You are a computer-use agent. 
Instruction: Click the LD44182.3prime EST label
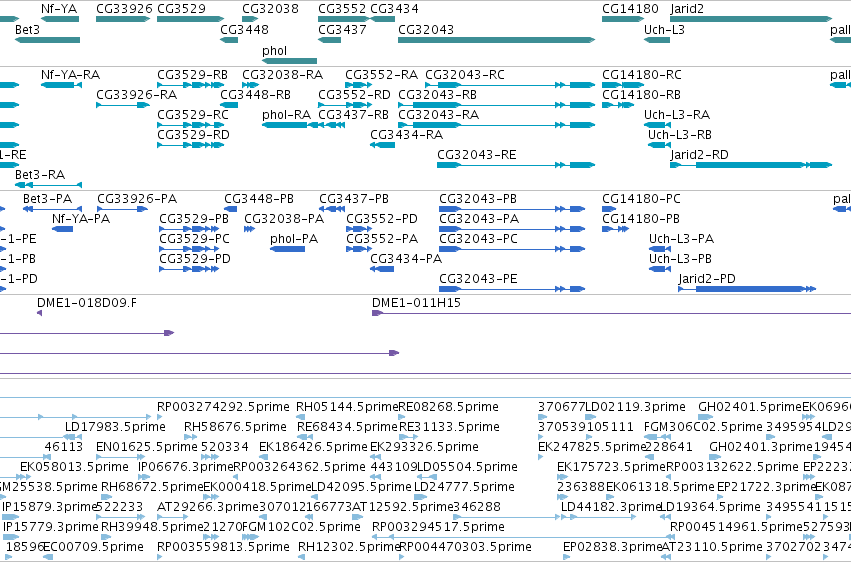tap(611, 507)
